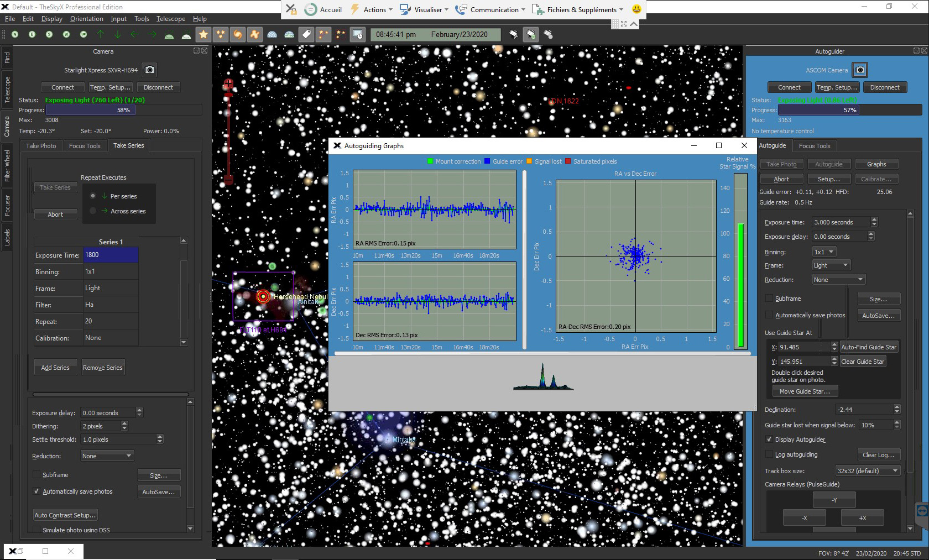Click the first telescope icon after date field
Screen dimensions: 929x560
(x=514, y=34)
